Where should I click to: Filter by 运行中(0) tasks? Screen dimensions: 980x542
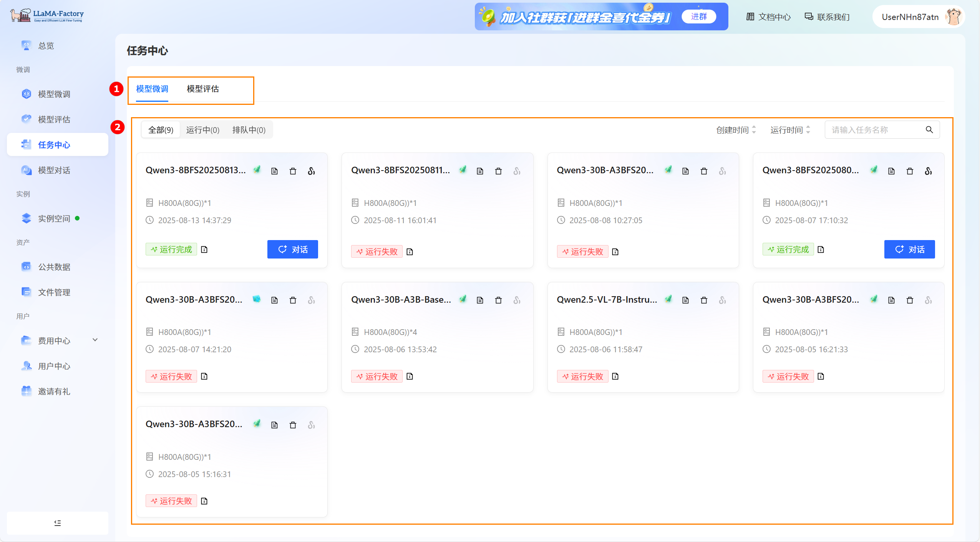click(x=202, y=130)
